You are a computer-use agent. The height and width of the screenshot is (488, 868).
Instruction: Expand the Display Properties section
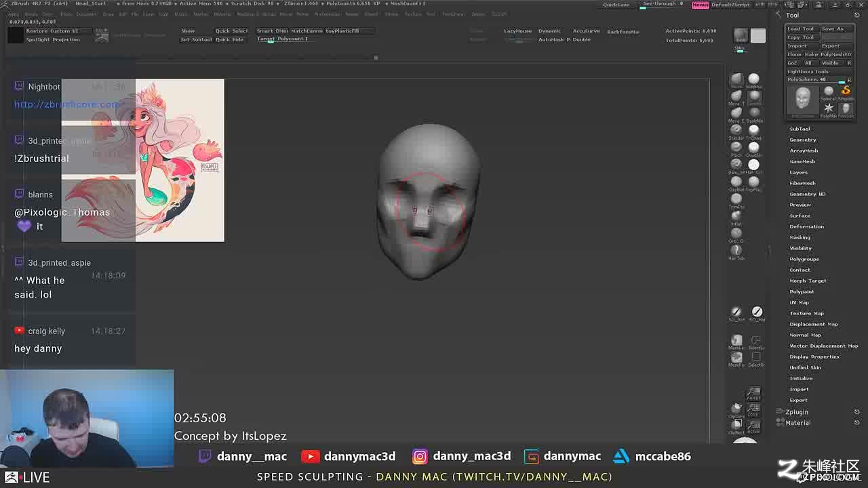point(814,357)
